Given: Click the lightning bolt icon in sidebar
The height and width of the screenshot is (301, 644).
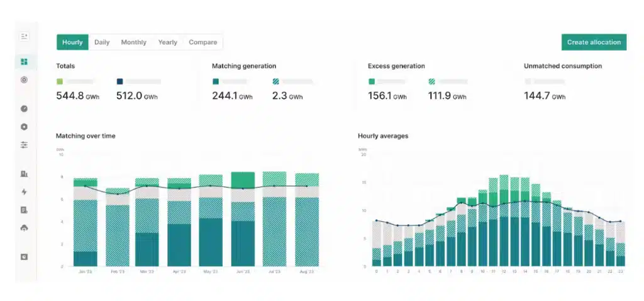Looking at the screenshot, I should (x=24, y=191).
